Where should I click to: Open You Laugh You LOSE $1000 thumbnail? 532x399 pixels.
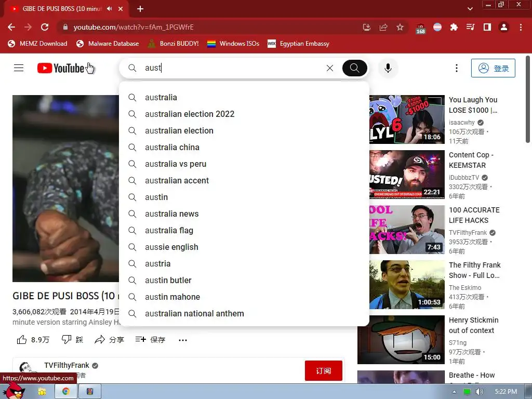(x=407, y=119)
